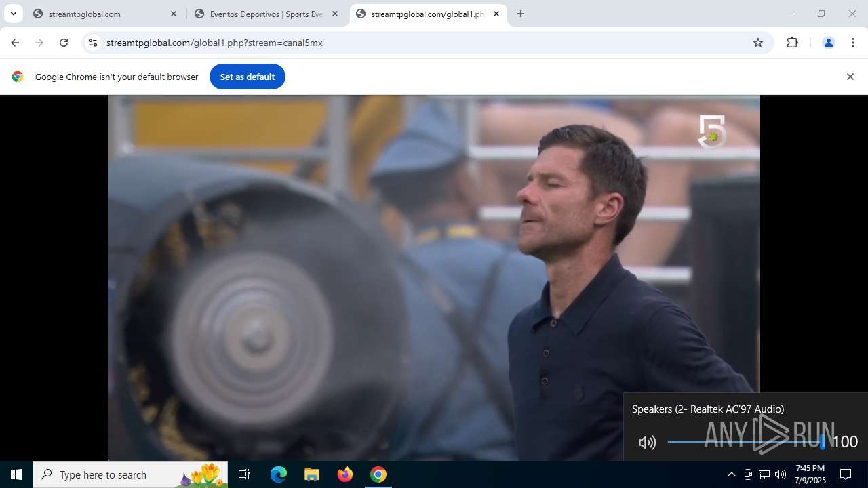The width and height of the screenshot is (868, 488).
Task: Show hidden system tray icons
Action: point(731,474)
